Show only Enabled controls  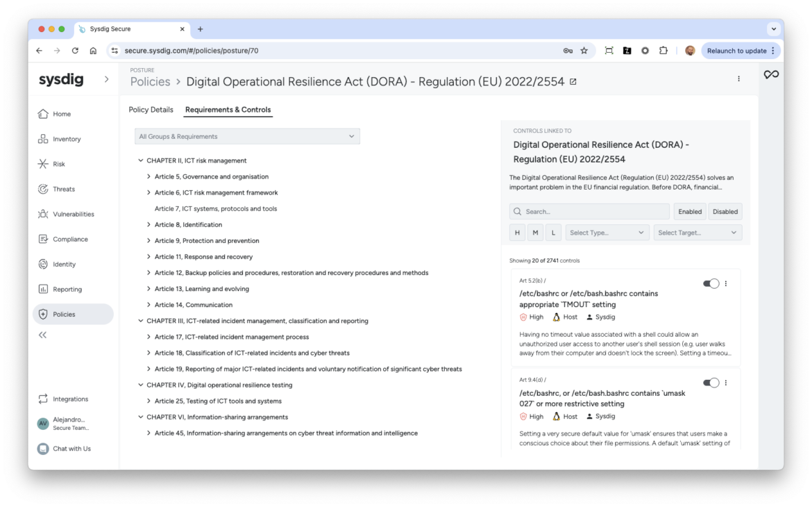click(x=690, y=212)
